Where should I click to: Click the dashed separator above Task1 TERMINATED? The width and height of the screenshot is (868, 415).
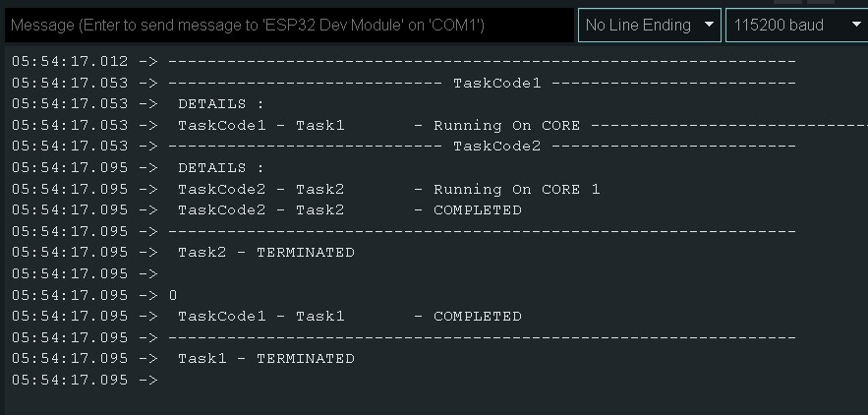pyautogui.click(x=482, y=338)
